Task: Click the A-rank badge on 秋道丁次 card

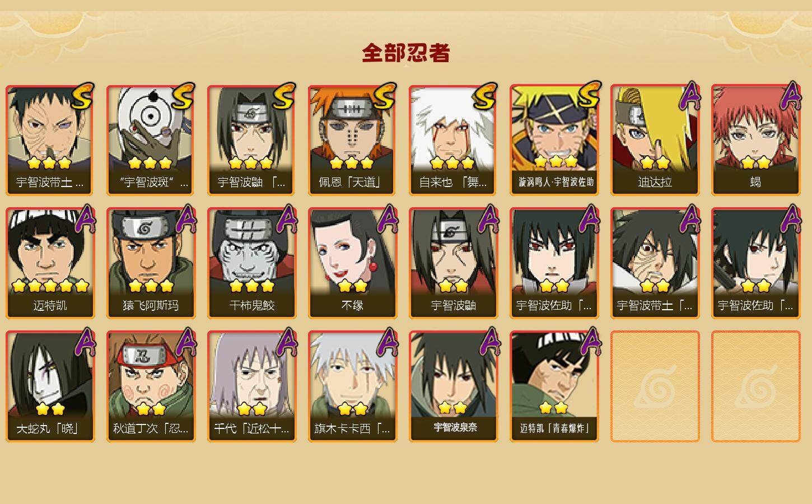Action: pyautogui.click(x=186, y=342)
